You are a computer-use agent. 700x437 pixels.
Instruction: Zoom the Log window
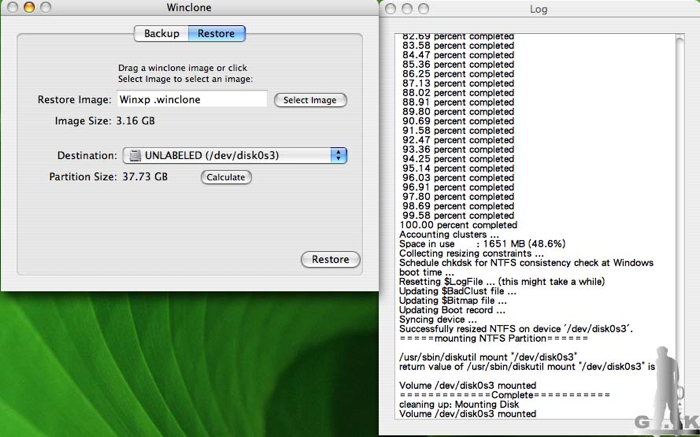(423, 9)
